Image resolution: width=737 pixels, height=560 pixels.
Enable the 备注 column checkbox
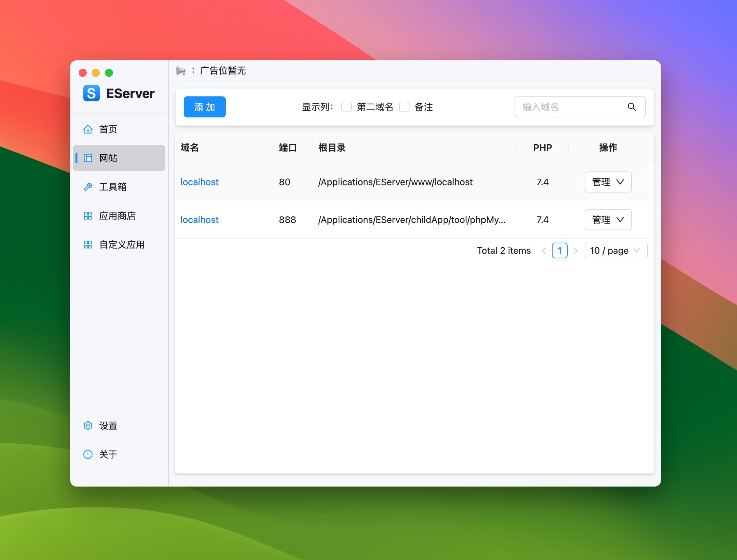[404, 107]
